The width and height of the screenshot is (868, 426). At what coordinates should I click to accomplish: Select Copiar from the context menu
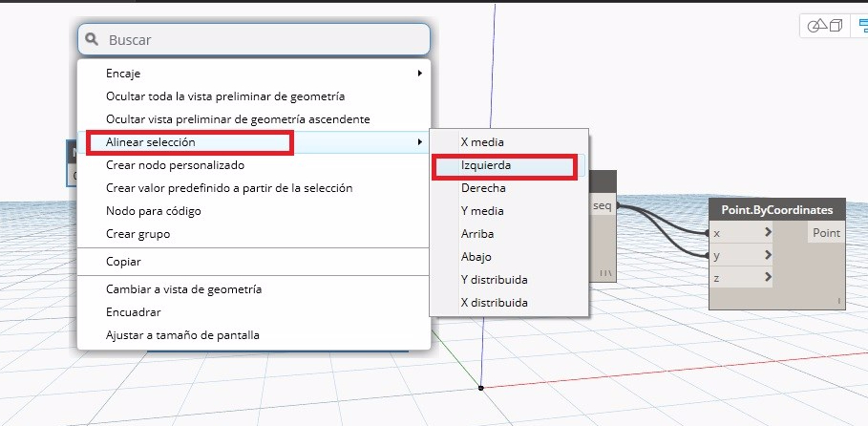[123, 262]
